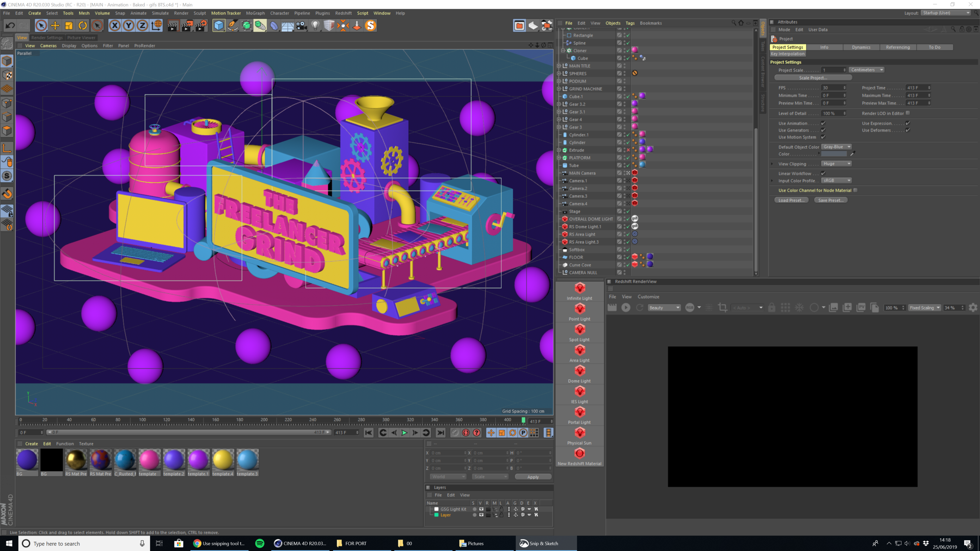This screenshot has height=551, width=980.
Task: Toggle Use Generators checkbox
Action: (823, 130)
